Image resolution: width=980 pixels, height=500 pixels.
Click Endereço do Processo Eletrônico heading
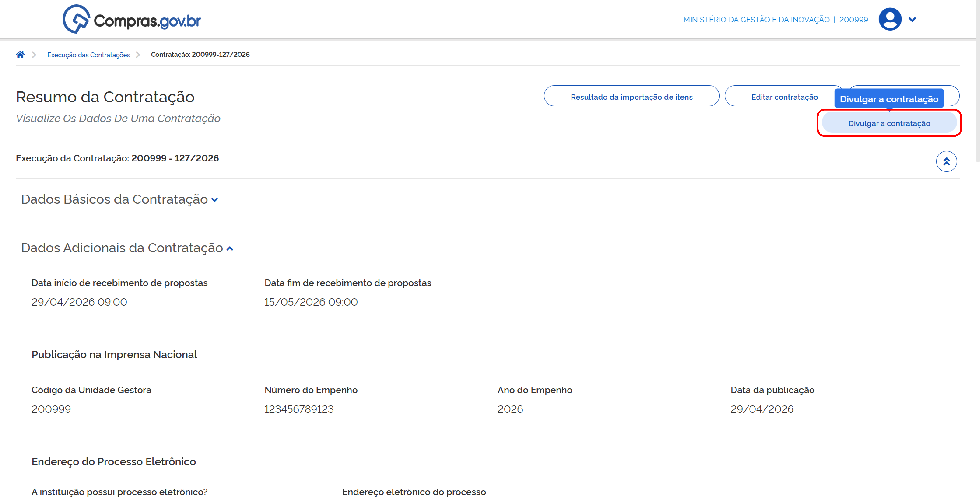pyautogui.click(x=113, y=462)
